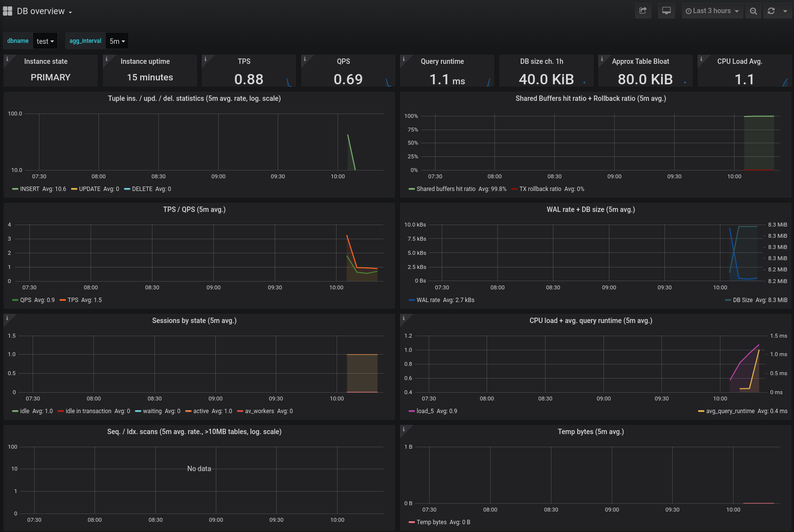Open the Last 3 hours time picker
This screenshot has height=532, width=794.
[x=712, y=11]
